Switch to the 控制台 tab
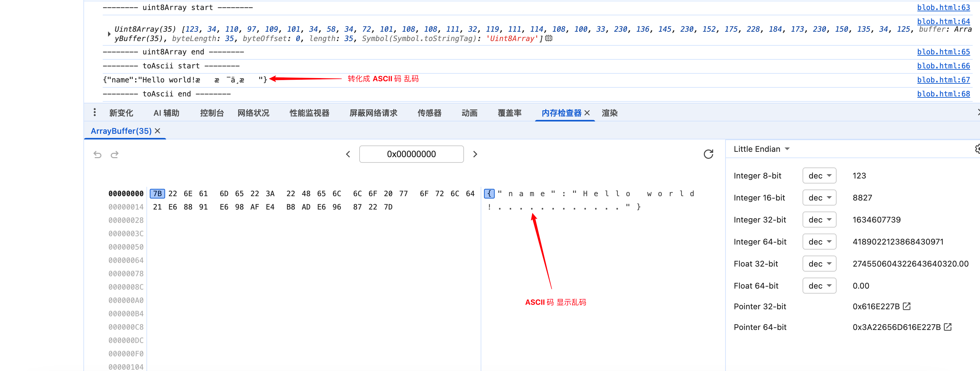This screenshot has height=371, width=980. point(211,112)
